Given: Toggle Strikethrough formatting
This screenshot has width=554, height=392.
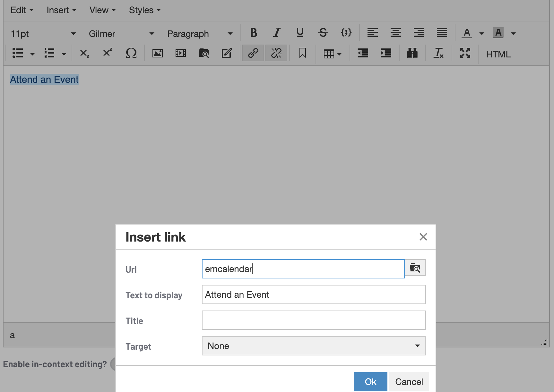Looking at the screenshot, I should [323, 33].
